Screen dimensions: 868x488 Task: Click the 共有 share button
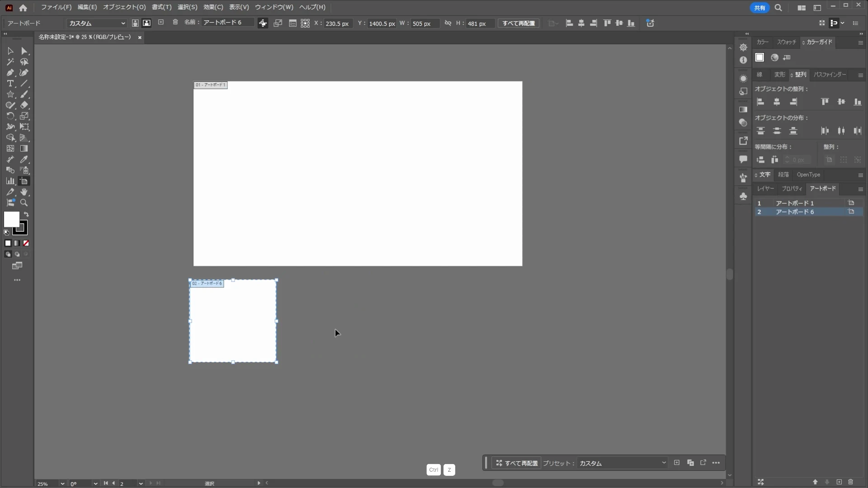point(759,8)
